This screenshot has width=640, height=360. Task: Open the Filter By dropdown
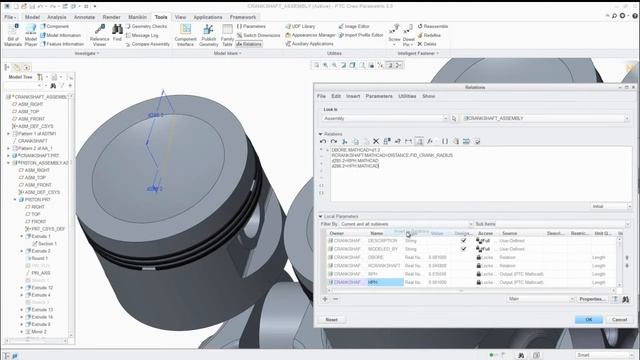coord(406,224)
